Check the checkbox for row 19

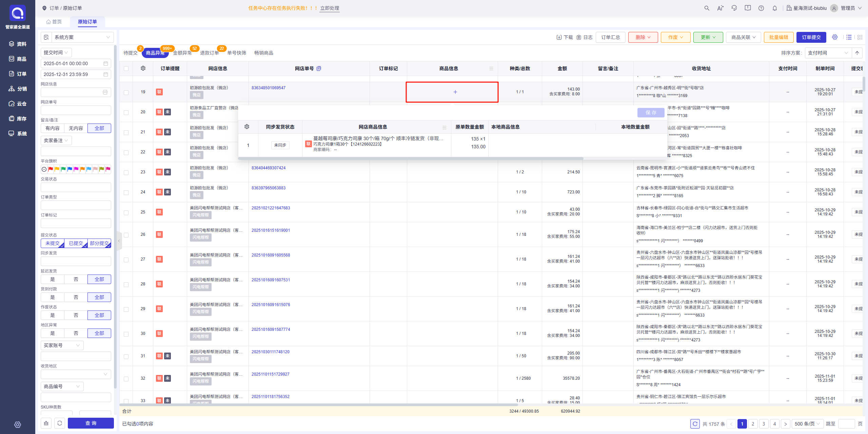click(x=126, y=92)
